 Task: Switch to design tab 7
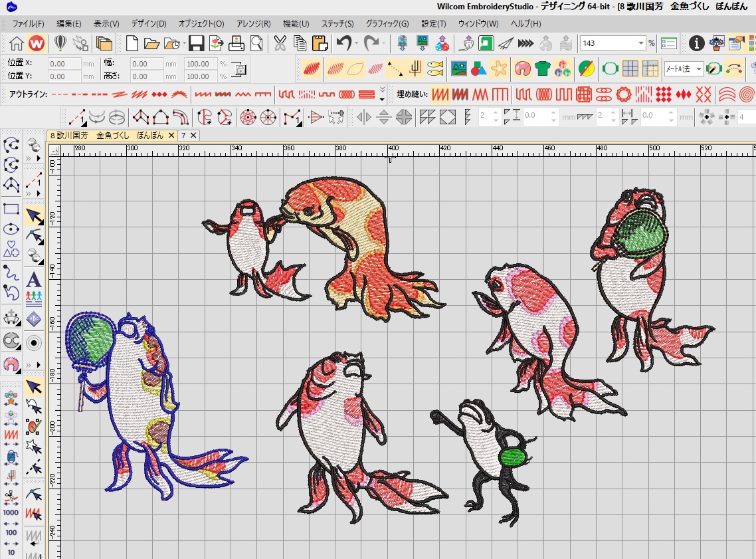[x=183, y=136]
